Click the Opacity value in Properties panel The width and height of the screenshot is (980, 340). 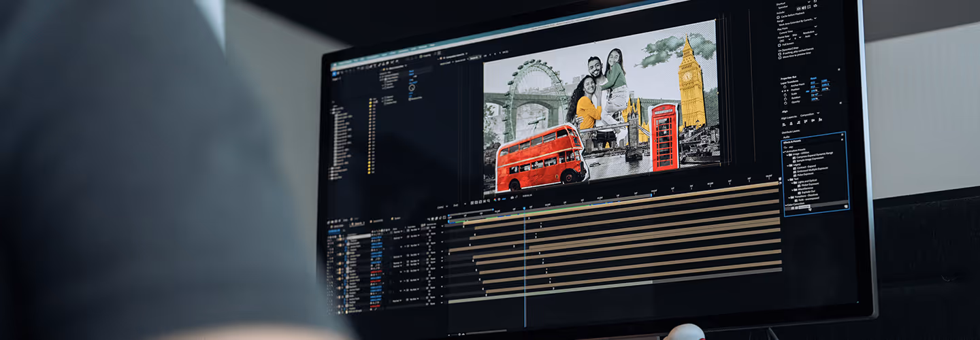point(815,99)
